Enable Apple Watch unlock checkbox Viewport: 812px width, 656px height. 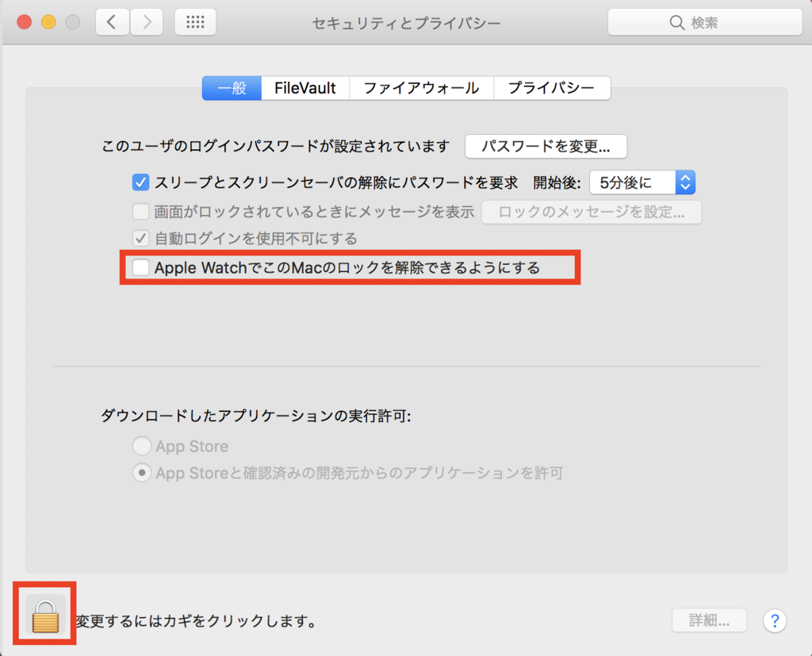coord(140,267)
